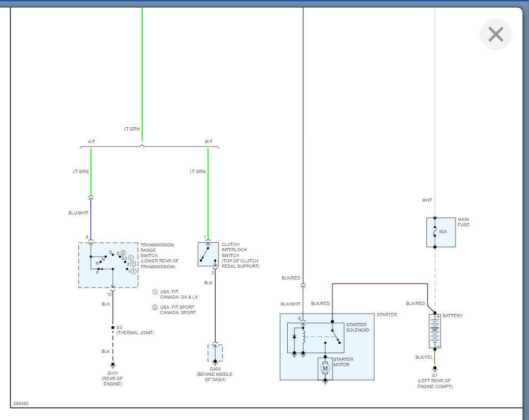Viewport: 529px width, 420px height.
Task: Click the Main Fuse 80A symbol
Action: (x=441, y=232)
